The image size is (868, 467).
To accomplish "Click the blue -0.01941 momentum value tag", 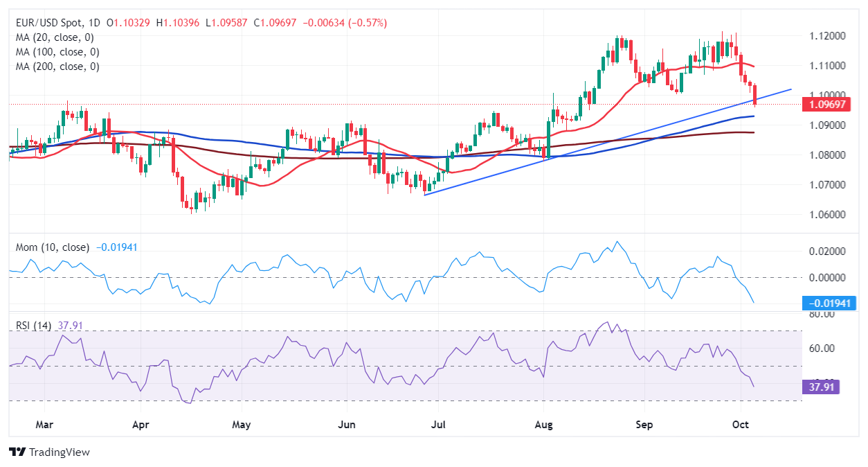I will tap(829, 303).
